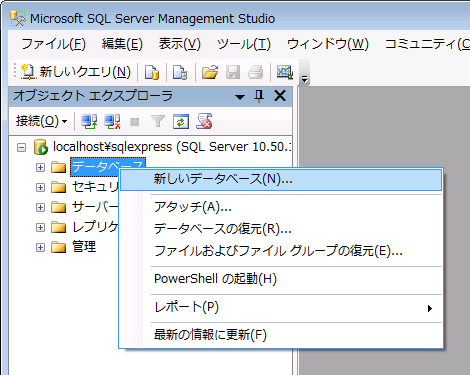The height and width of the screenshot is (375, 470).
Task: Click the オブジェクト エクスプローラ panel title
Action: [x=93, y=96]
